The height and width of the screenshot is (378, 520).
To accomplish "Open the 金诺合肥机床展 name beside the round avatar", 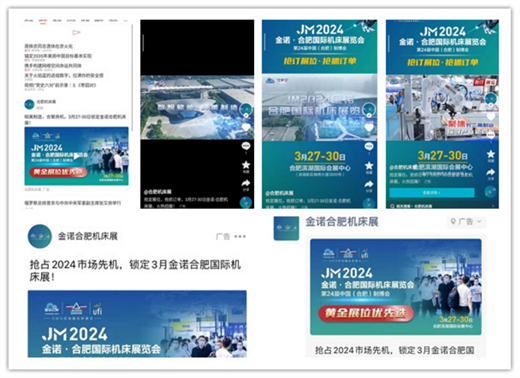I will tap(88, 236).
